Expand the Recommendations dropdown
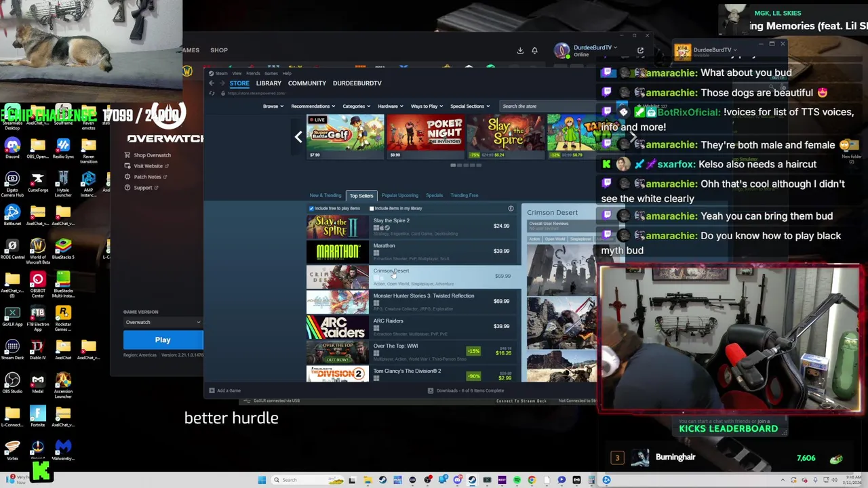Image resolution: width=868 pixels, height=488 pixels. click(x=313, y=106)
